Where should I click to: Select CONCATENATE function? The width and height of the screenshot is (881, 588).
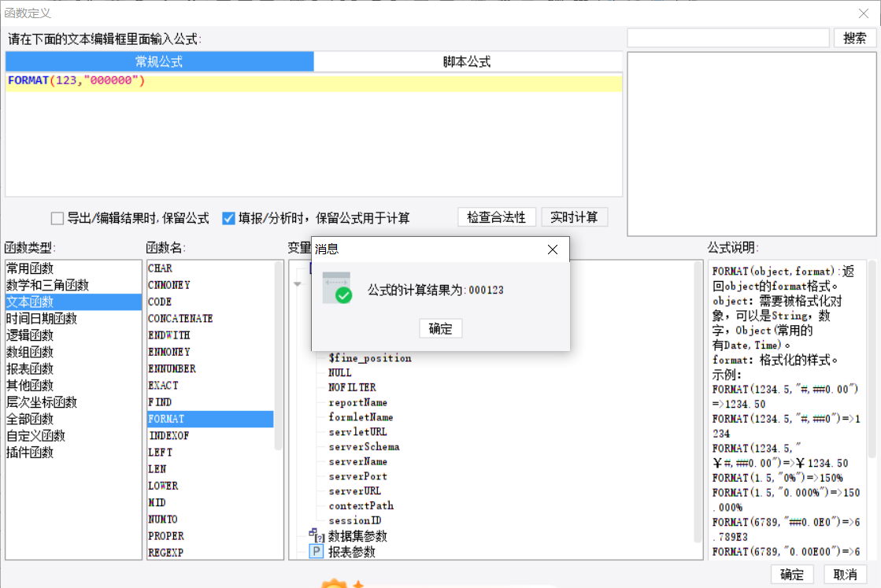pyautogui.click(x=210, y=319)
